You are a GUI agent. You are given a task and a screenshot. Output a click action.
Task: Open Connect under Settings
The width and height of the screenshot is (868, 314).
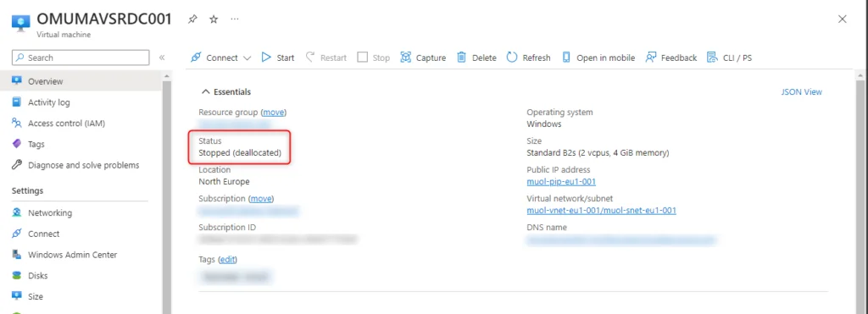pos(81,234)
